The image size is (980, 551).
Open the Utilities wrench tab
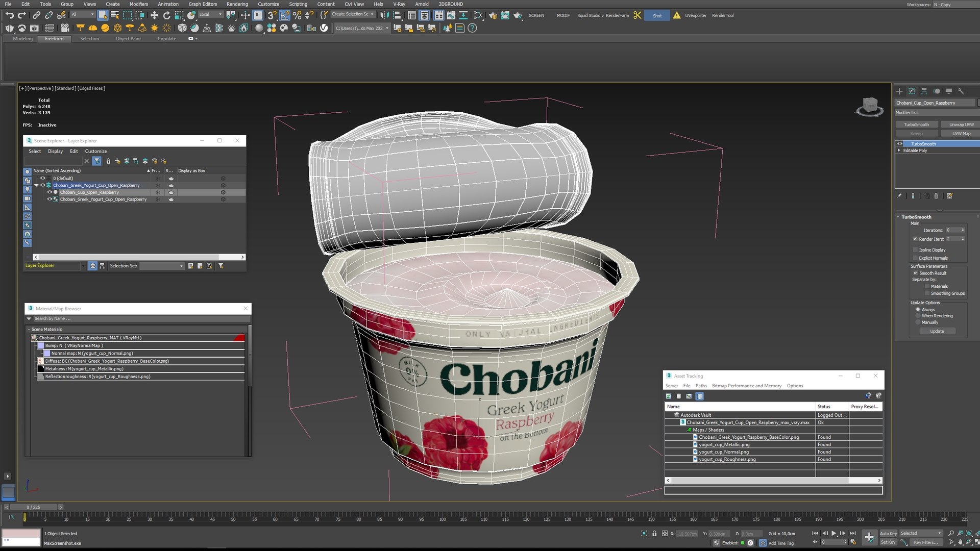pos(961,91)
